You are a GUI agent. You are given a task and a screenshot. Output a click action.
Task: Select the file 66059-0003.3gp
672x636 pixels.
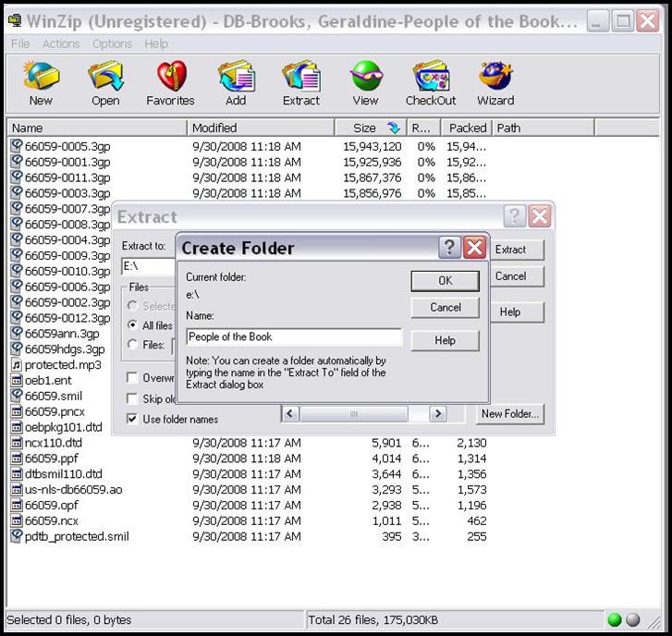pos(67,193)
